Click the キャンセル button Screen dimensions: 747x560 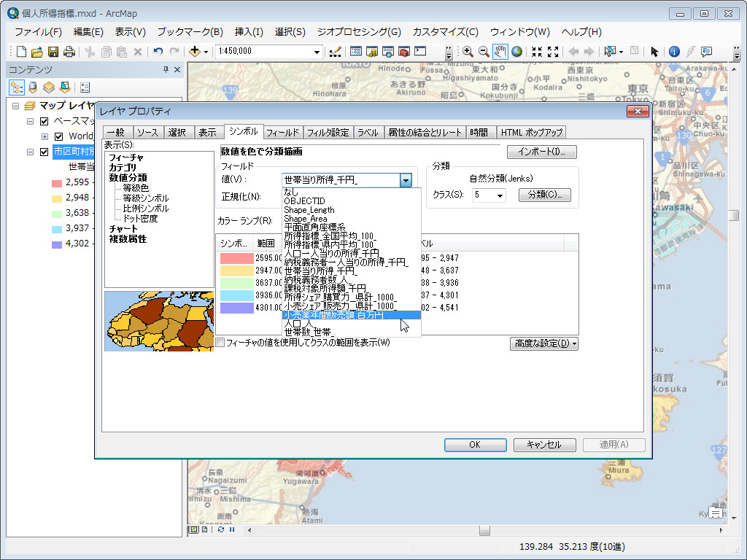[x=544, y=445]
